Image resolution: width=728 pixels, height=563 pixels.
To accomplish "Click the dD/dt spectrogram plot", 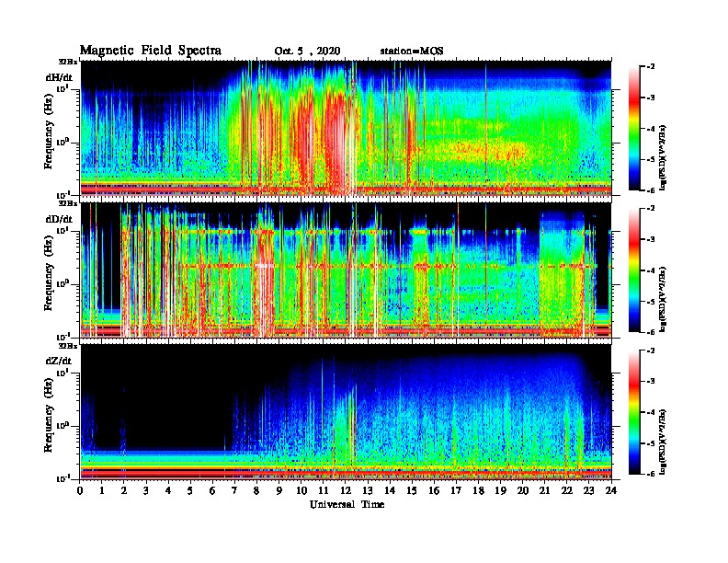I will pyautogui.click(x=346, y=270).
